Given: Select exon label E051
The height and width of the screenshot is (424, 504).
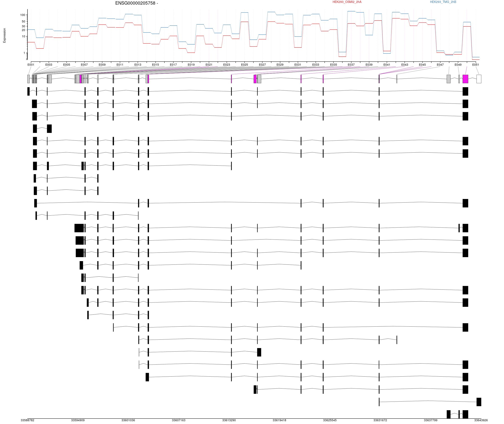Looking at the screenshot, I should 476,65.
